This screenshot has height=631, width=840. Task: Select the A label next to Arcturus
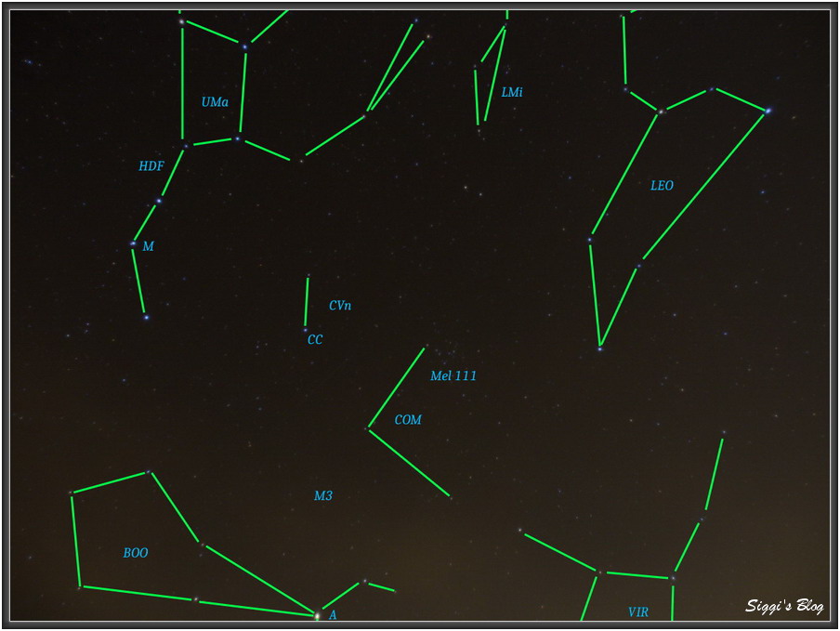pos(333,615)
